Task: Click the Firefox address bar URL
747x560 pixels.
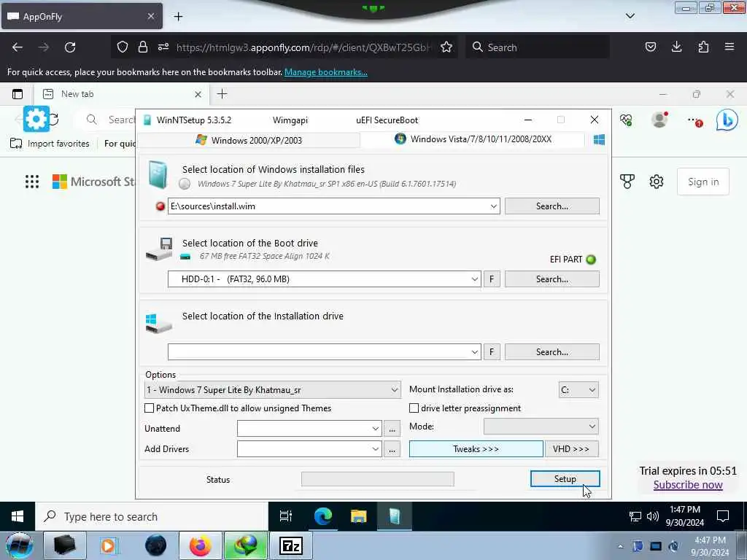Action: point(303,47)
